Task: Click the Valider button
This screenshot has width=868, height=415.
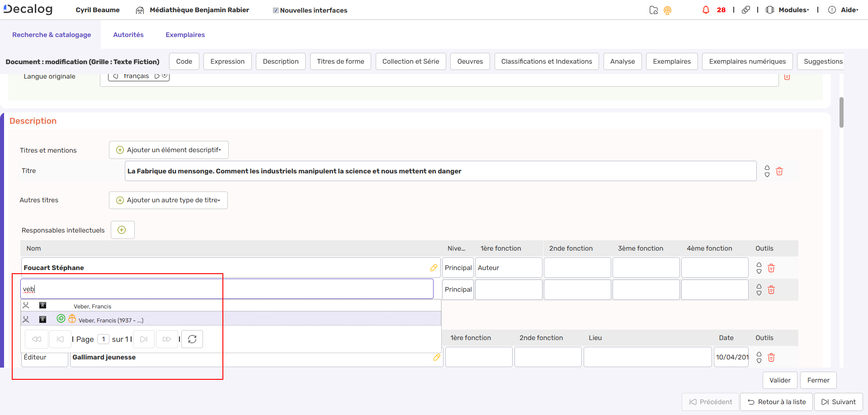Action: click(x=780, y=380)
